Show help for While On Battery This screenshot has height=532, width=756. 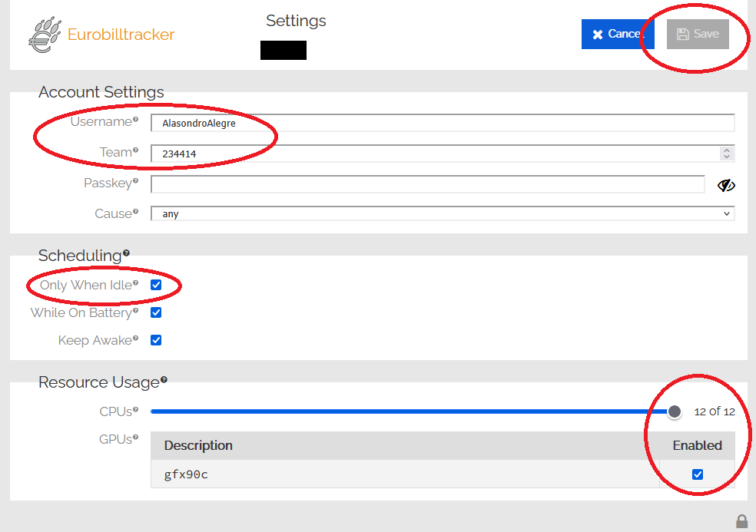coord(135,311)
